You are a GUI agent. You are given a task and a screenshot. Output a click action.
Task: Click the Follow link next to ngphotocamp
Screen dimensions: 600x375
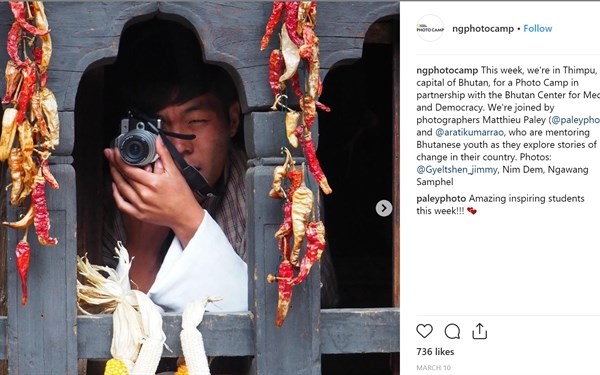click(x=538, y=29)
